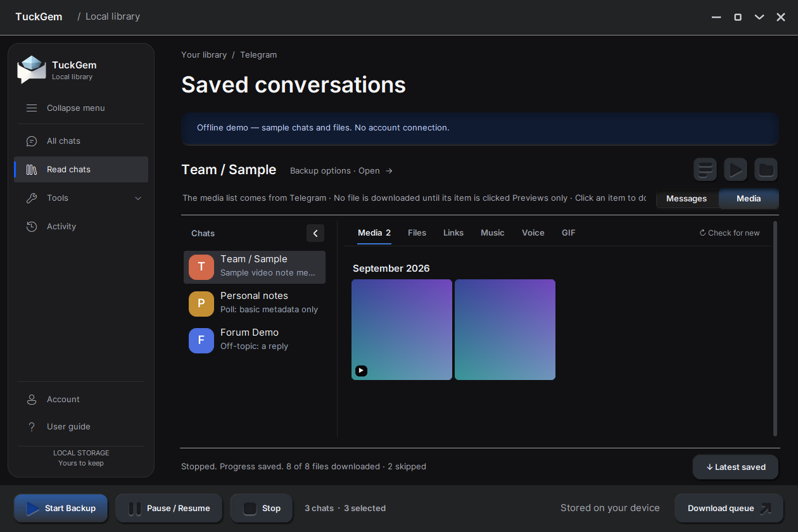Switch view to Messages

(x=687, y=199)
